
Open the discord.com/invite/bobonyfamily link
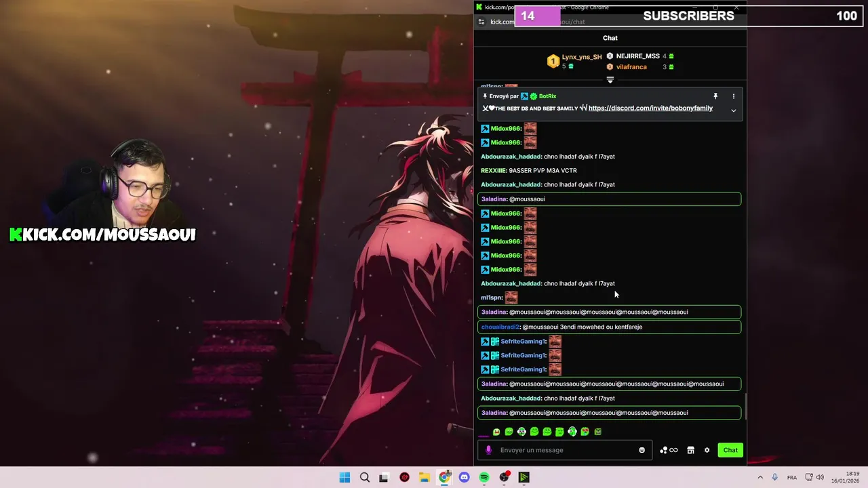pos(650,108)
